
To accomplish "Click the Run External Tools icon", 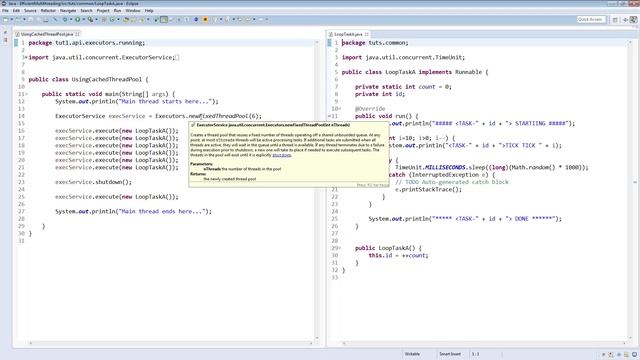I will 90,19.
